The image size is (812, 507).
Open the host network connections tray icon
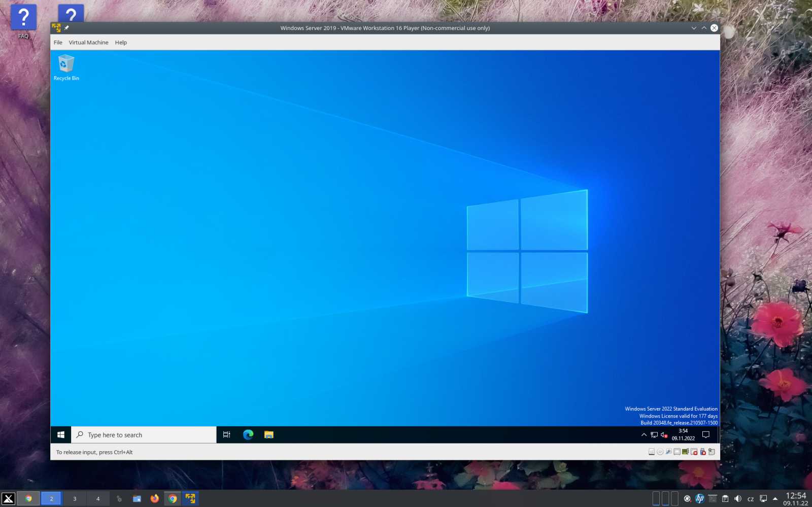click(x=763, y=498)
